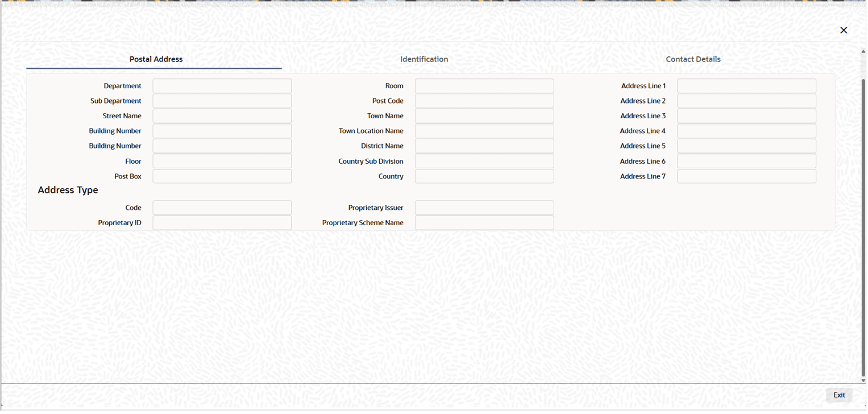The width and height of the screenshot is (868, 414).
Task: Click the "Proprietary Scheme Name" label text
Action: pyautogui.click(x=363, y=223)
